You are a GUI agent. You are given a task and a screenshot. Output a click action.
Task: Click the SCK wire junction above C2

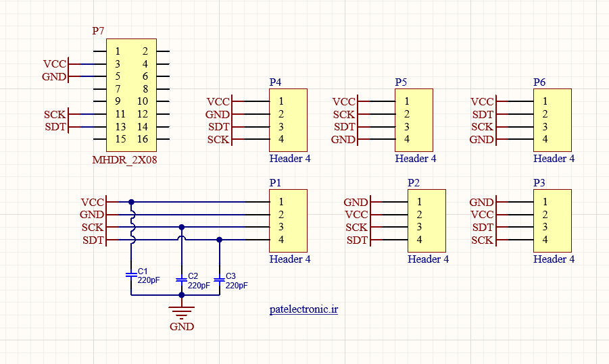(181, 227)
